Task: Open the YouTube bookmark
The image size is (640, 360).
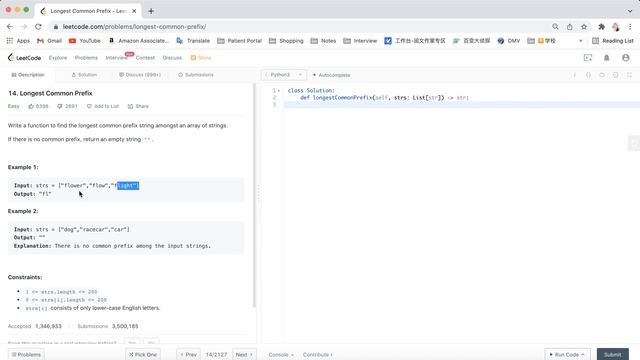Action: (x=84, y=41)
